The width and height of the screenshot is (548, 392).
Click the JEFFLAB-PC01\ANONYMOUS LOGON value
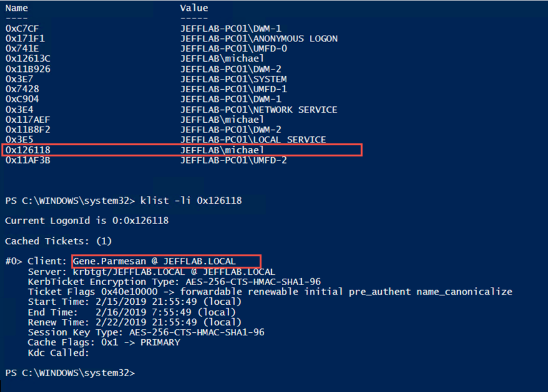259,38
